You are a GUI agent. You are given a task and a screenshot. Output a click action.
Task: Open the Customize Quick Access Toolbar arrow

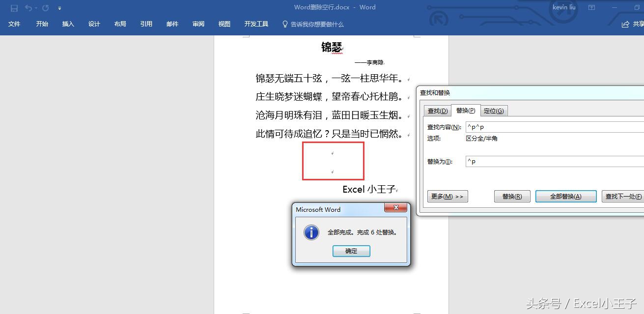pos(59,8)
